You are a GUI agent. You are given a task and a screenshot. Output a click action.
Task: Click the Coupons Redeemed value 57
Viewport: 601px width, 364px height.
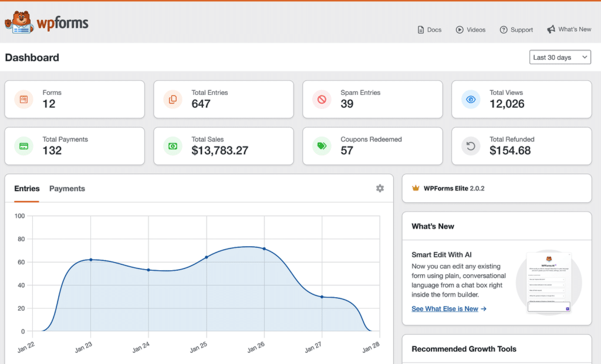347,151
